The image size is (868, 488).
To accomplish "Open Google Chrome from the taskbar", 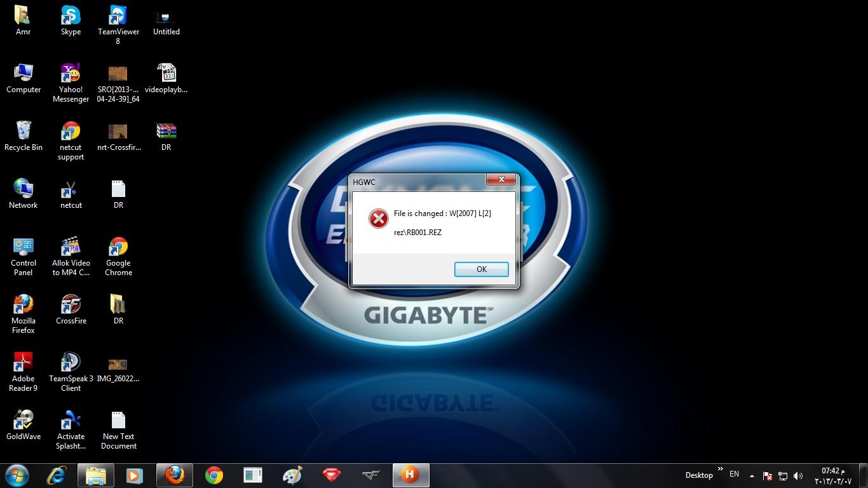I will click(214, 475).
